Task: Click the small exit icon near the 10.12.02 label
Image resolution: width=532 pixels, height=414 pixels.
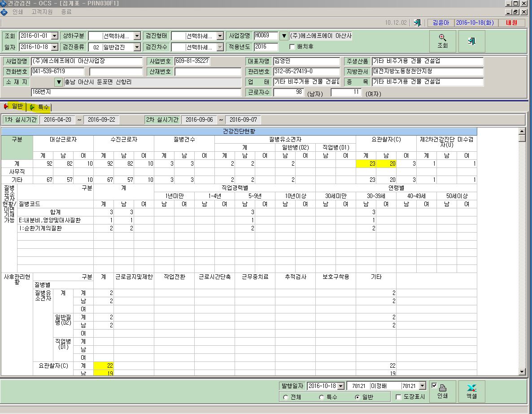Action: pyautogui.click(x=418, y=23)
